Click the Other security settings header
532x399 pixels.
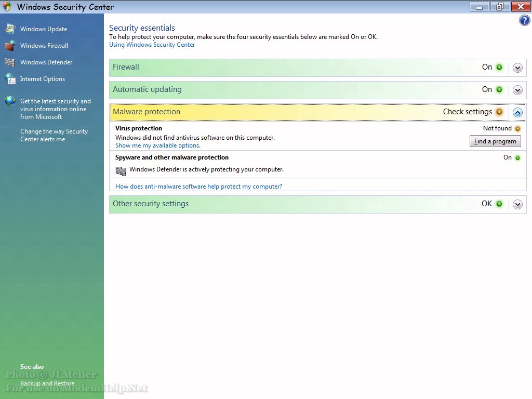[317, 204]
